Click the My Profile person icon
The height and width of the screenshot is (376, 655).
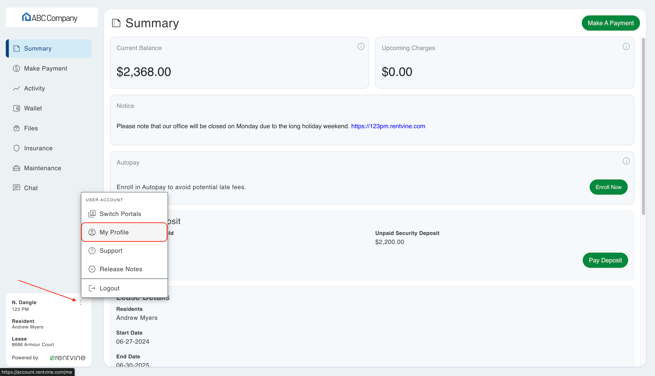[92, 232]
